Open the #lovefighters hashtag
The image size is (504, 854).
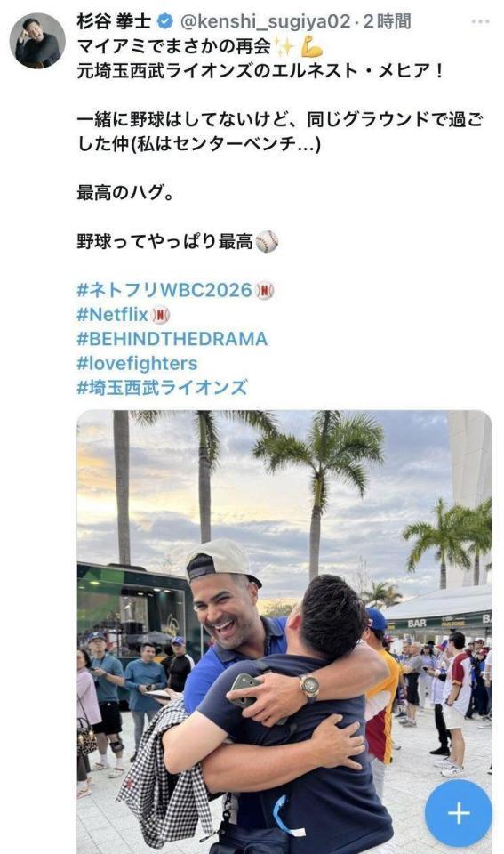(x=137, y=363)
